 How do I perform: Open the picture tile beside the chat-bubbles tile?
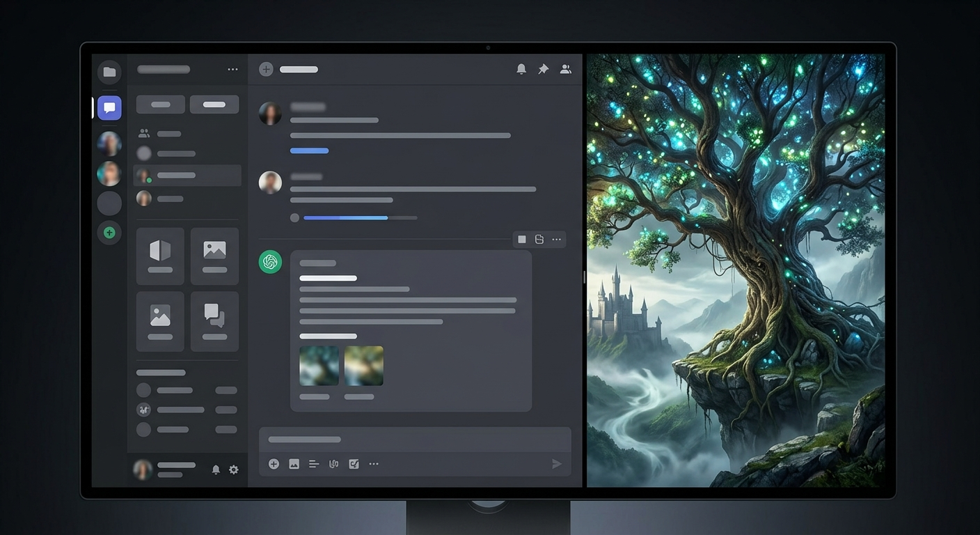coord(160,321)
